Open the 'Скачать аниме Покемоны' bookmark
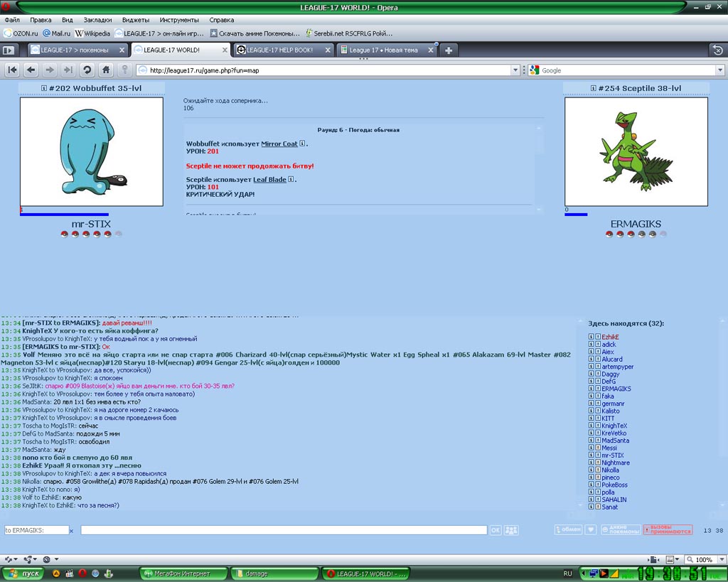 255,33
